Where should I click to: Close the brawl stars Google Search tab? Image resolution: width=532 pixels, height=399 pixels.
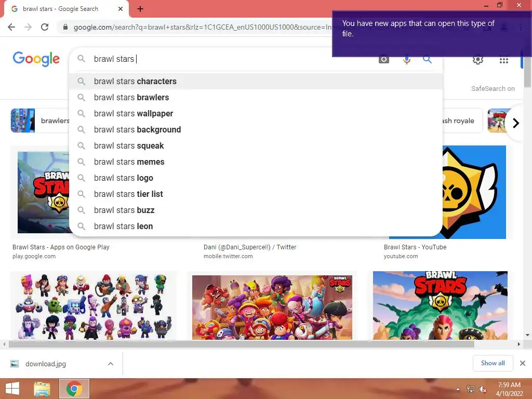click(121, 9)
